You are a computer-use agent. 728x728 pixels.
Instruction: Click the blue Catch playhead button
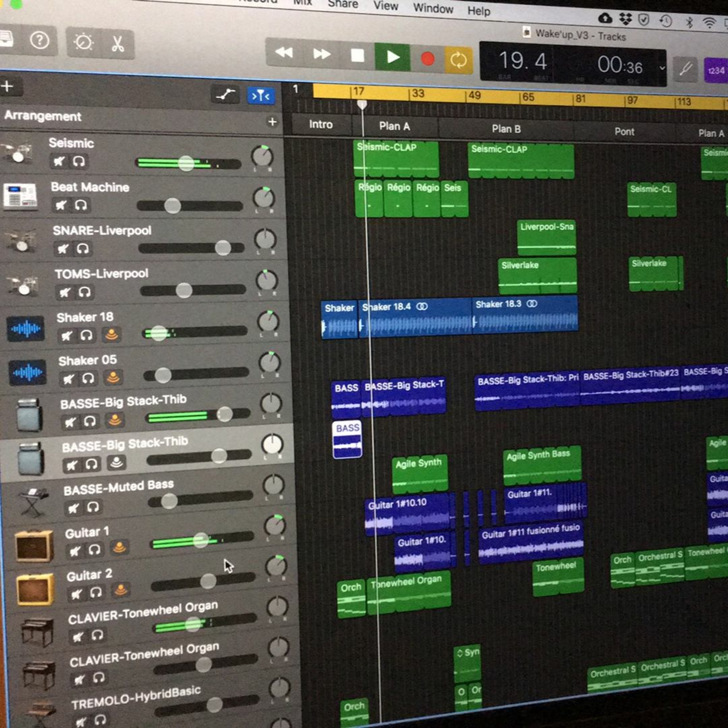[x=261, y=96]
